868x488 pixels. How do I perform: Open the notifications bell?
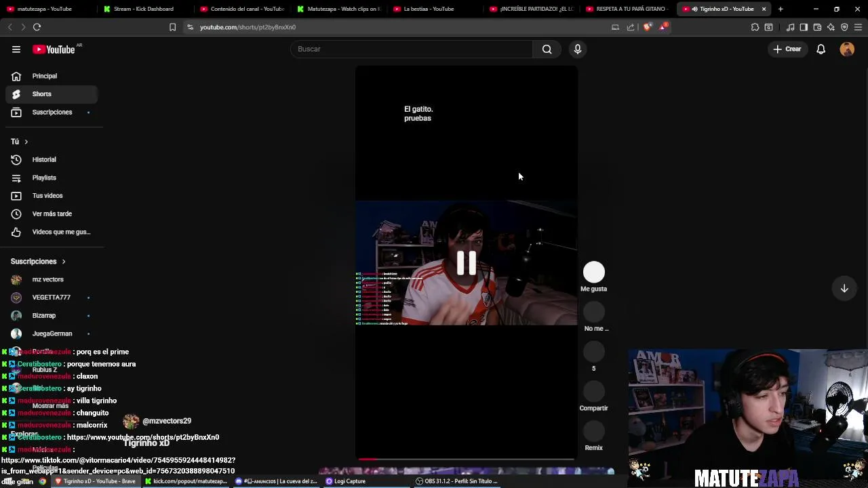pyautogui.click(x=821, y=49)
